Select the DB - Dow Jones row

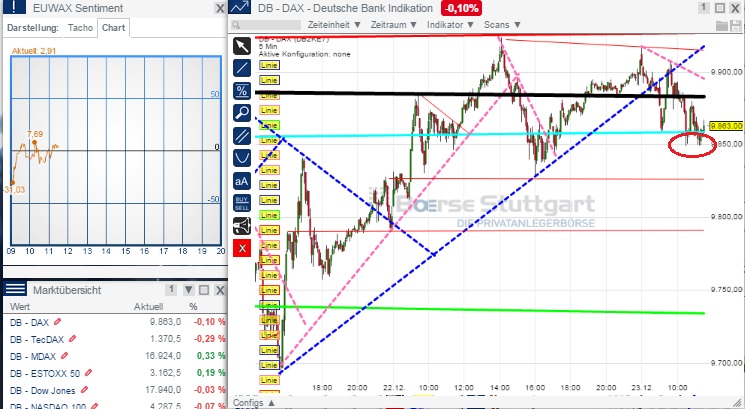coord(115,390)
